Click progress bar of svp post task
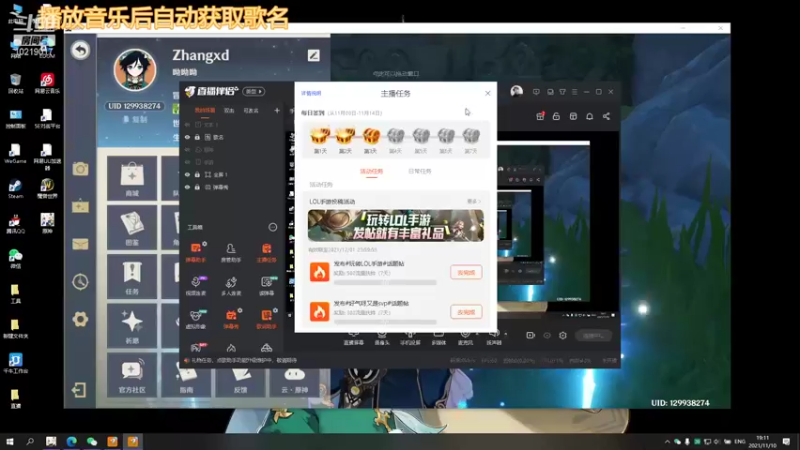The width and height of the screenshot is (800, 450). (385, 322)
